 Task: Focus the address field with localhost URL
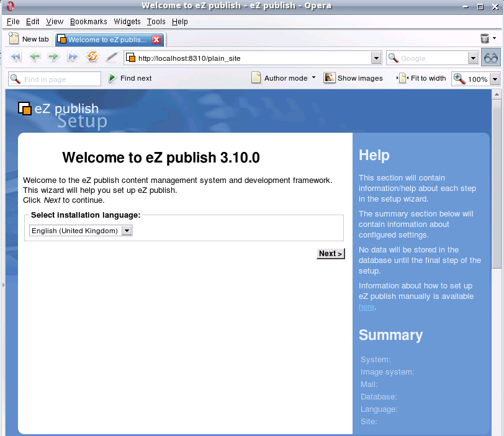253,58
